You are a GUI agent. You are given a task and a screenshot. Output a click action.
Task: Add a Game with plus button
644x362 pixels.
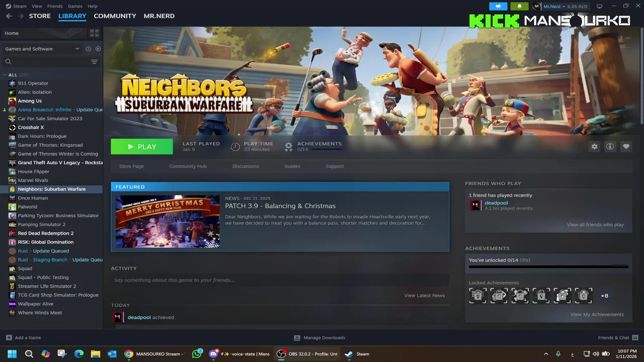click(9, 337)
